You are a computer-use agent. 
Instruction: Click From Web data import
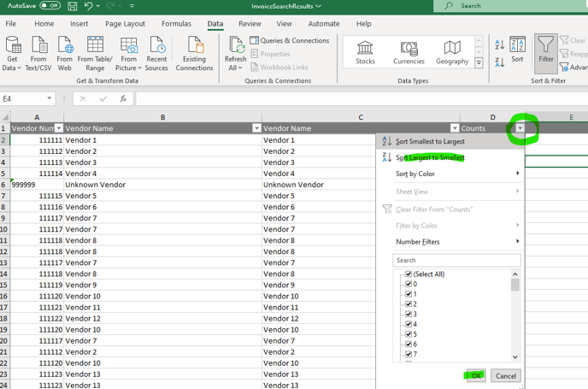point(64,53)
